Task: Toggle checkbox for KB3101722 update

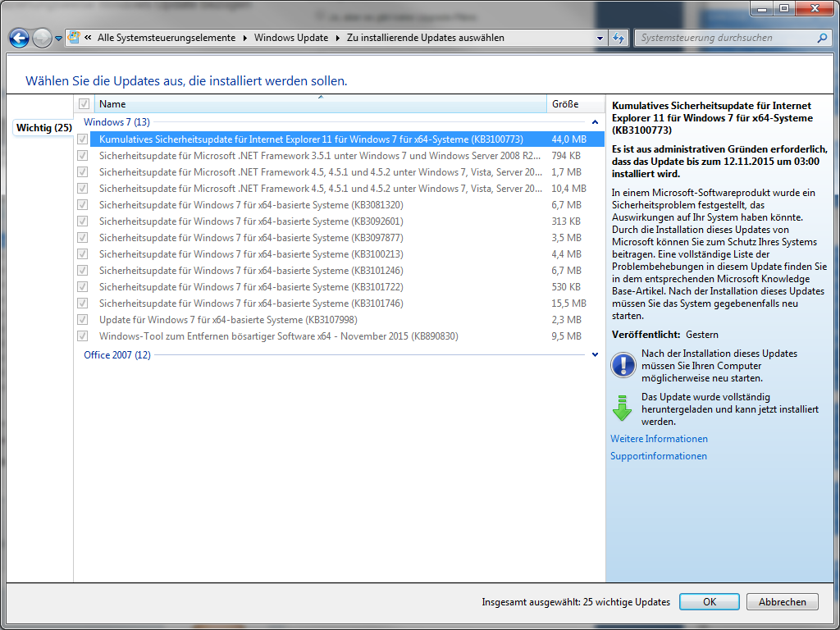Action: tap(83, 286)
